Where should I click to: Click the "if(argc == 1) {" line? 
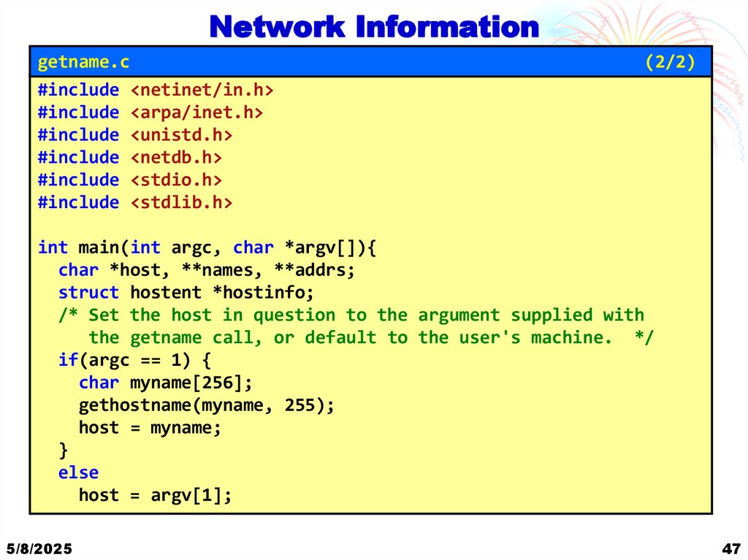[134, 360]
